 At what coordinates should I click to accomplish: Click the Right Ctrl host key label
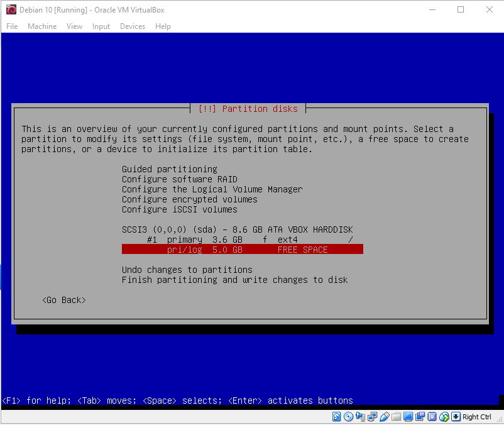[x=477, y=417]
